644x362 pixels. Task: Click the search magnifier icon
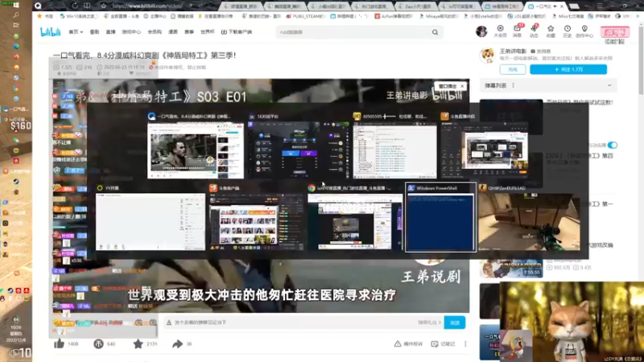pyautogui.click(x=435, y=32)
